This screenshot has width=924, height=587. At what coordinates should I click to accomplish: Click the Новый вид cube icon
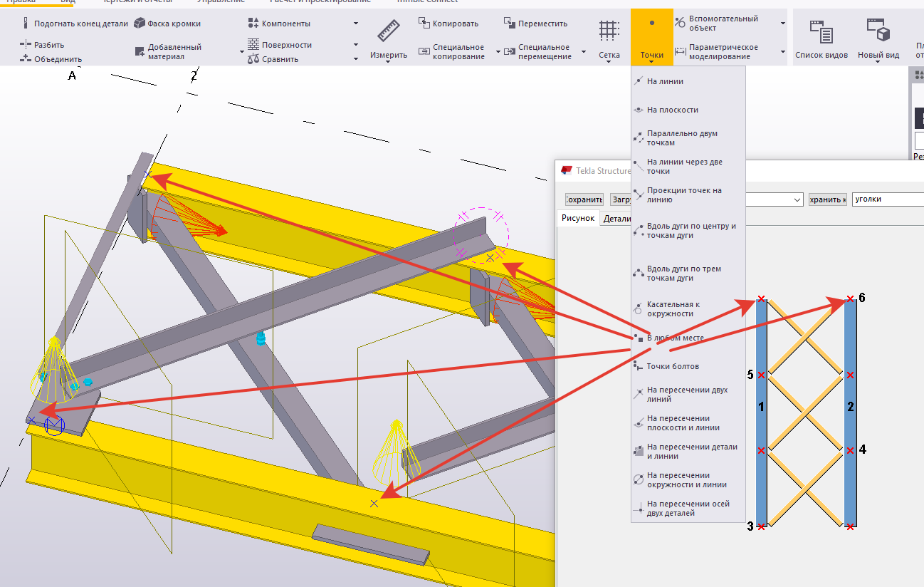click(x=878, y=33)
